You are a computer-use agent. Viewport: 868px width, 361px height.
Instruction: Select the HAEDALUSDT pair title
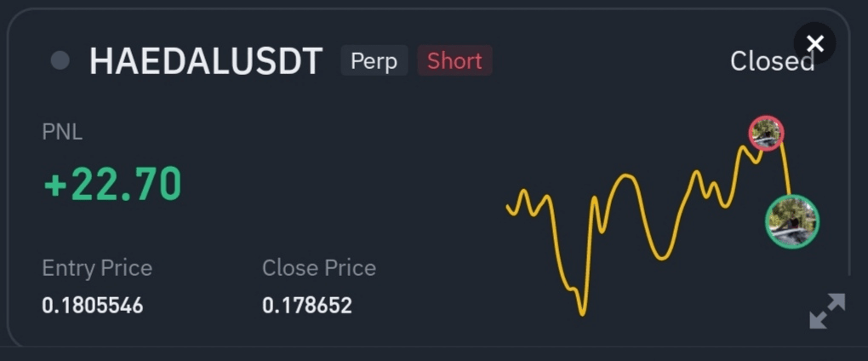[206, 61]
